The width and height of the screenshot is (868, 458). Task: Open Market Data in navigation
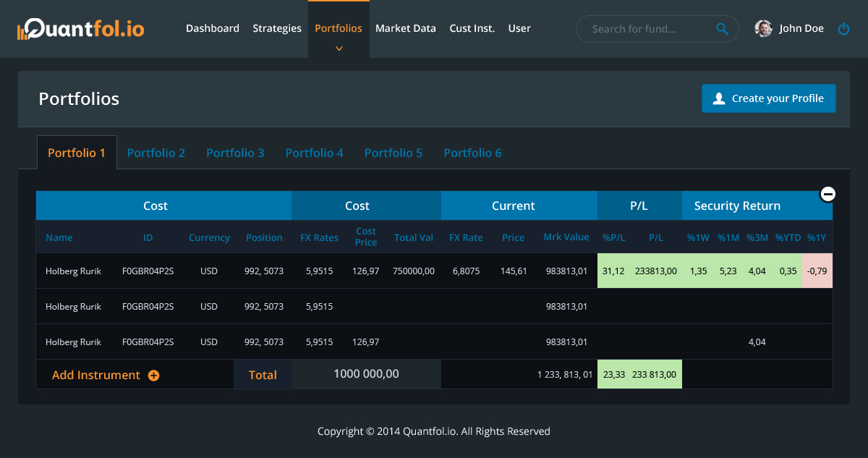click(405, 29)
